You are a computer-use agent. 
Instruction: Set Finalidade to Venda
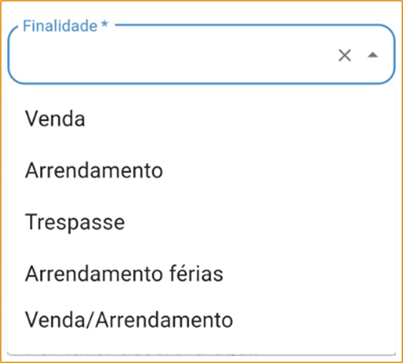201,119
